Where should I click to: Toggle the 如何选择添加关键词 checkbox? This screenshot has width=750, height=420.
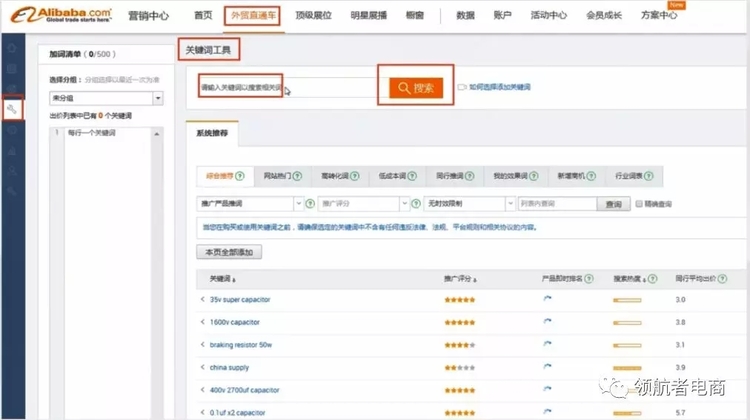click(461, 88)
